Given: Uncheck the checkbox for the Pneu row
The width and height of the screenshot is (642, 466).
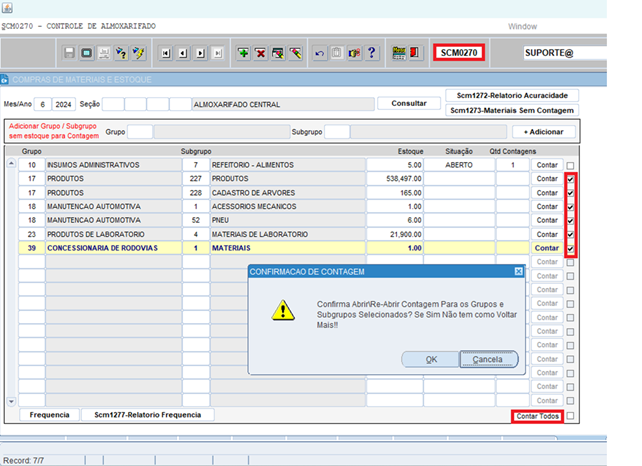Looking at the screenshot, I should [x=570, y=221].
